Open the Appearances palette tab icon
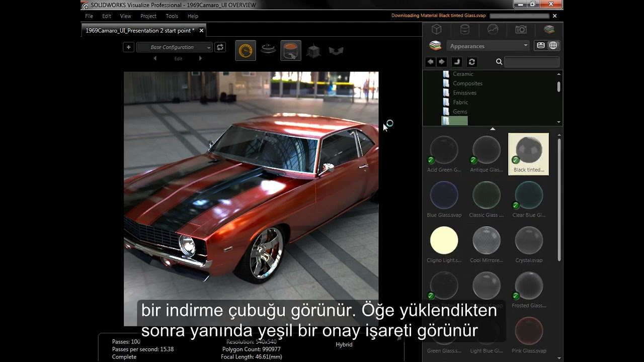The width and height of the screenshot is (644, 362). 465,30
